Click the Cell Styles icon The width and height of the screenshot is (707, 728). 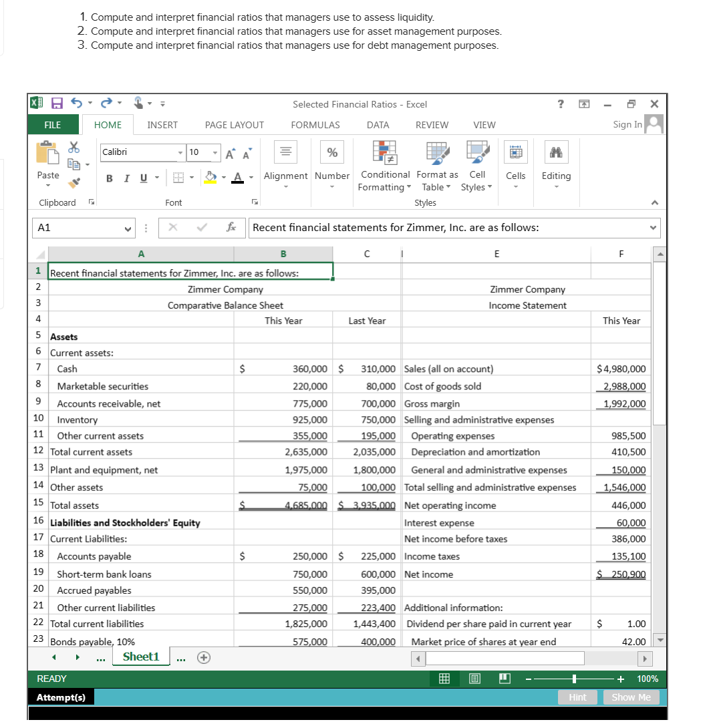click(476, 152)
